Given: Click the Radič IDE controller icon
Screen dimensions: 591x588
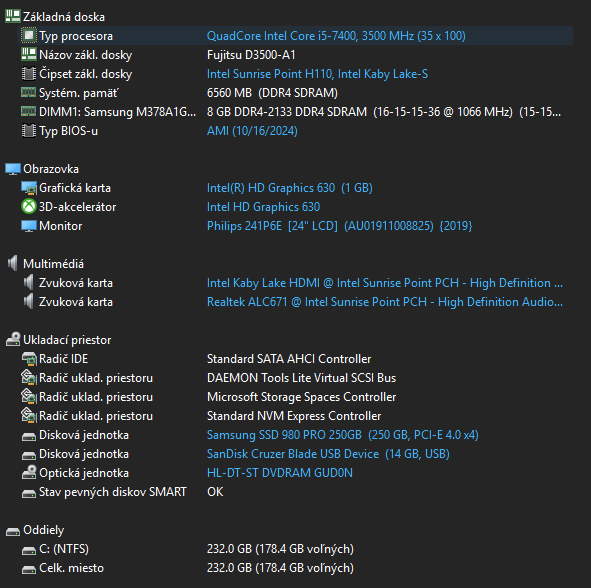Looking at the screenshot, I should pyautogui.click(x=29, y=358).
